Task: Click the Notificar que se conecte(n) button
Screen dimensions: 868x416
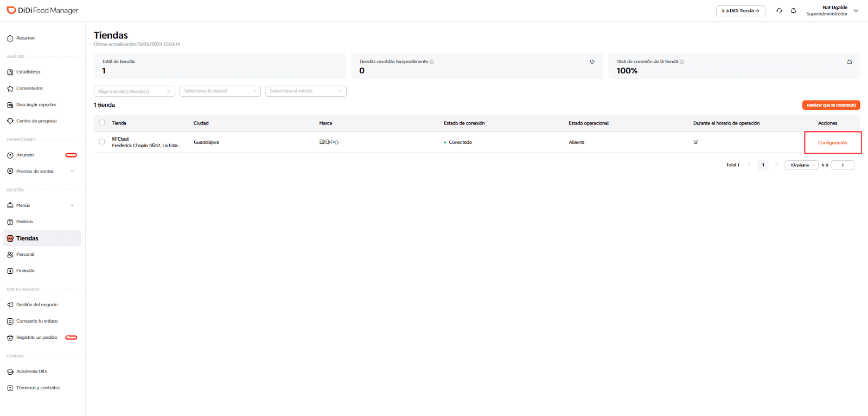Action: pos(831,105)
